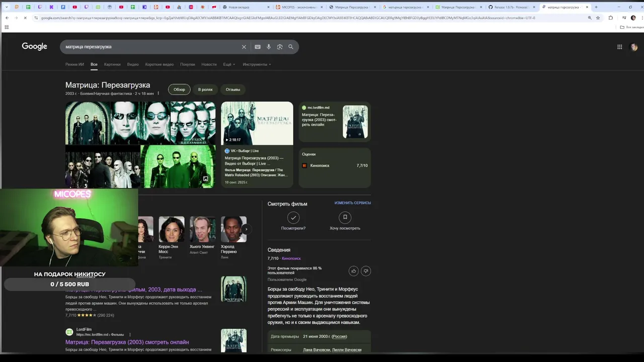Open Кэрри-Энн Мосс cast photo
Screen dimensions: 644x362
click(x=172, y=229)
